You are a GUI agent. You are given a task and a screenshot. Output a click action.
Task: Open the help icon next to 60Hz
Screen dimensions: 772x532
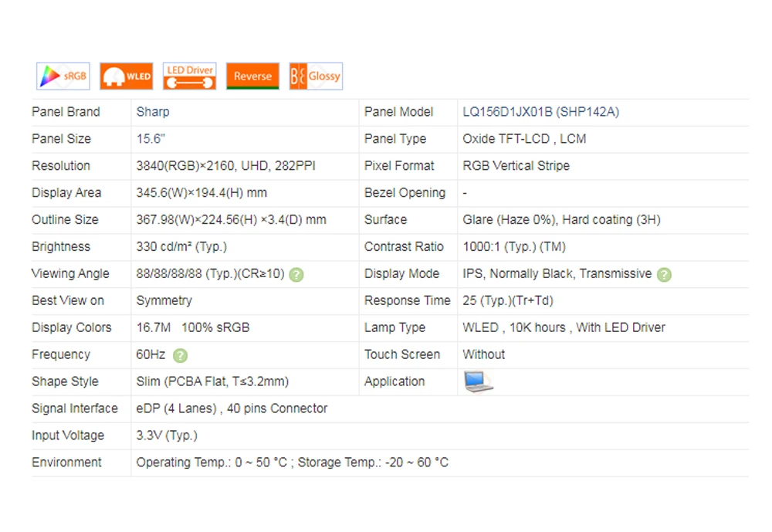(181, 356)
